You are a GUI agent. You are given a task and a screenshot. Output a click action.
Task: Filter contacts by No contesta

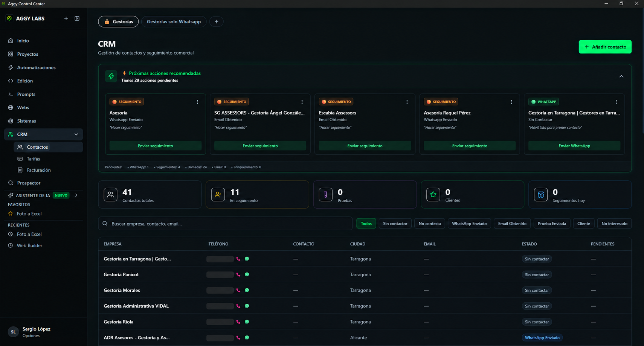(x=430, y=224)
